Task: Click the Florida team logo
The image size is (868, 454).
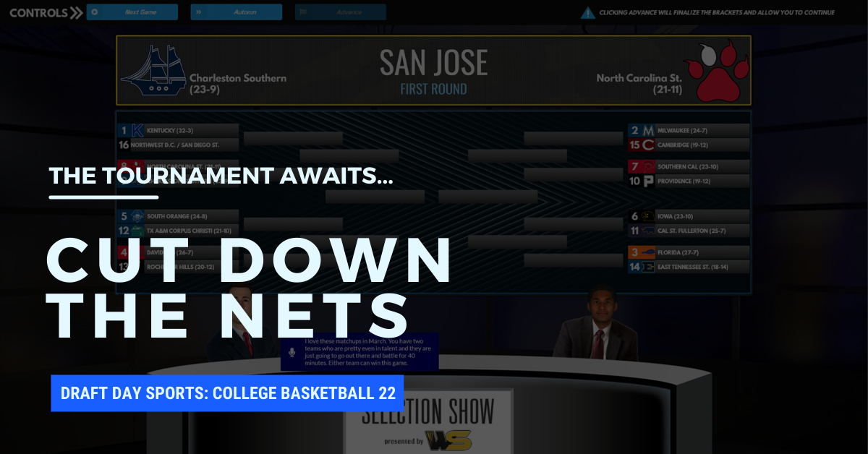Action: pyautogui.click(x=648, y=253)
